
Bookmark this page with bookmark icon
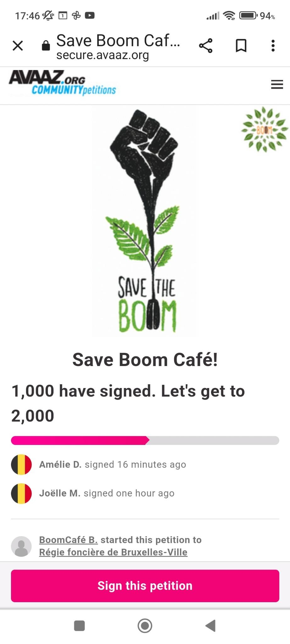tap(241, 46)
